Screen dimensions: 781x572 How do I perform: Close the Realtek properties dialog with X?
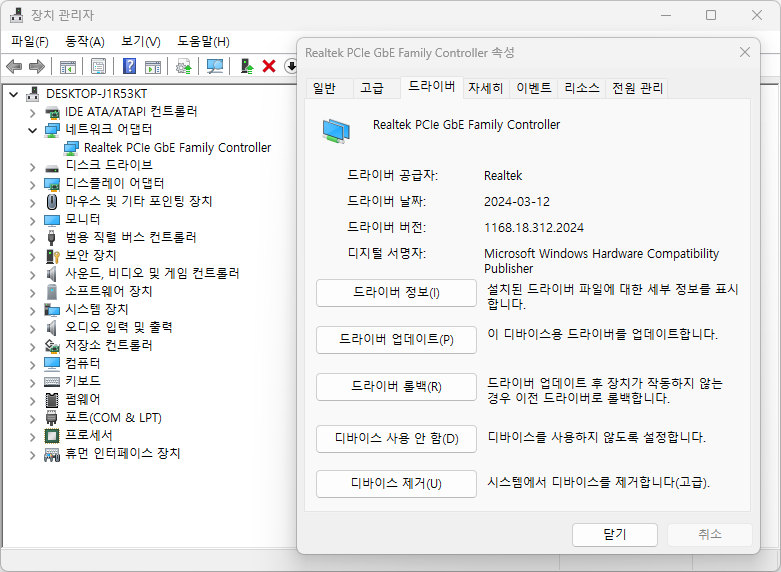[x=745, y=52]
